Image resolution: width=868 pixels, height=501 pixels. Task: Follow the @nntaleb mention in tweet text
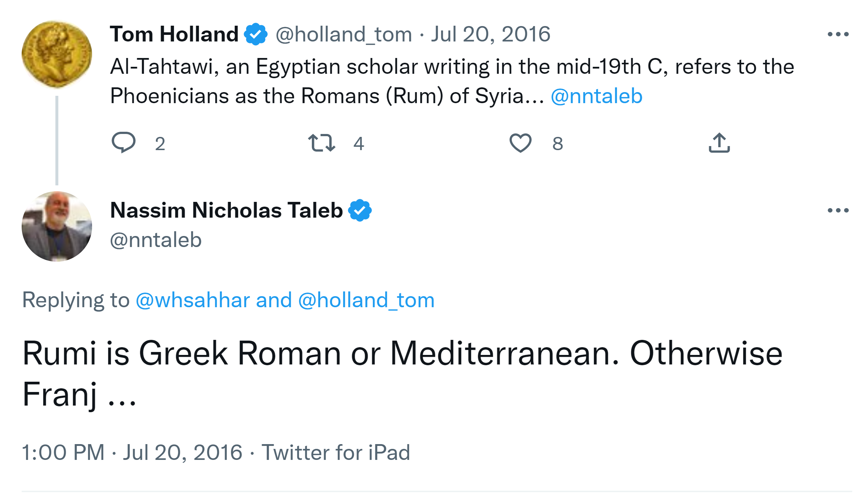pos(597,96)
